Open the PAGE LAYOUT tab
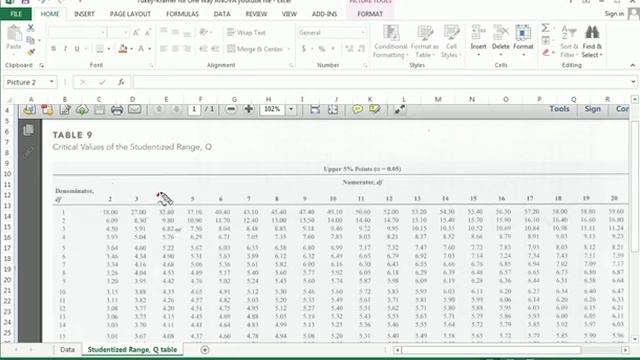This screenshot has height=360, width=640. [x=130, y=14]
